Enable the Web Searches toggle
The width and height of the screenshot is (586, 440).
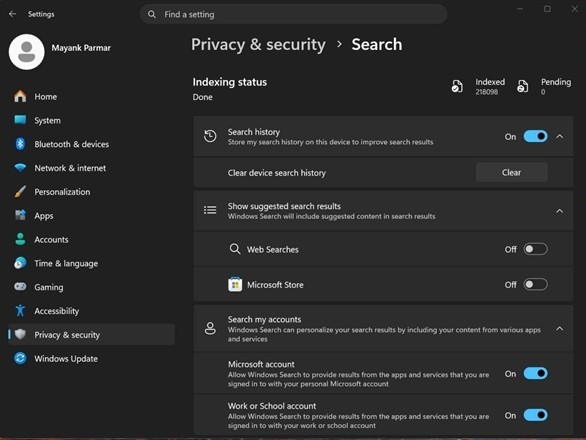535,249
